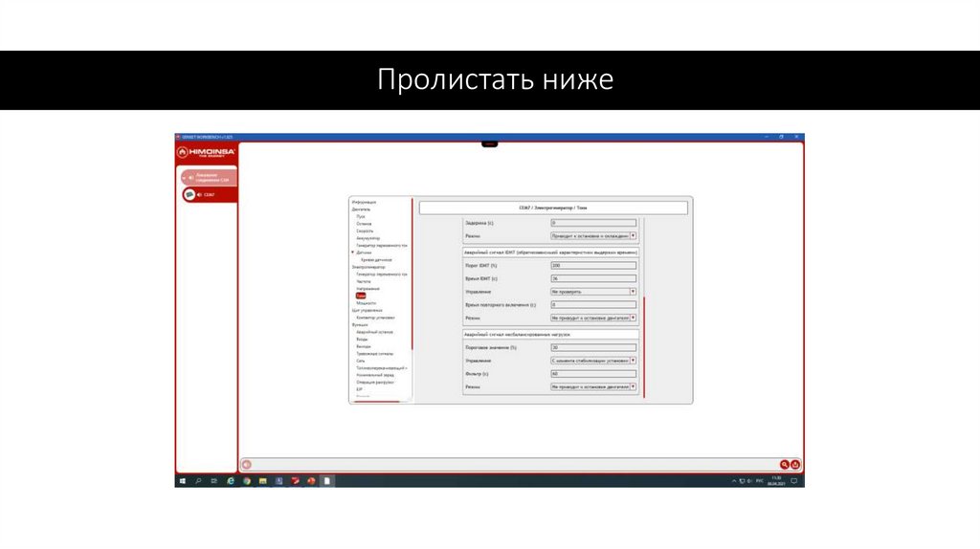This screenshot has height=549, width=980.
Task: Open the Windows Start menu
Action: pos(183,481)
